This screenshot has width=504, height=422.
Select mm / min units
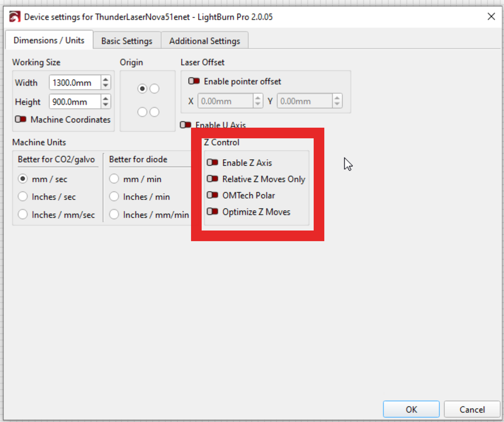(114, 179)
